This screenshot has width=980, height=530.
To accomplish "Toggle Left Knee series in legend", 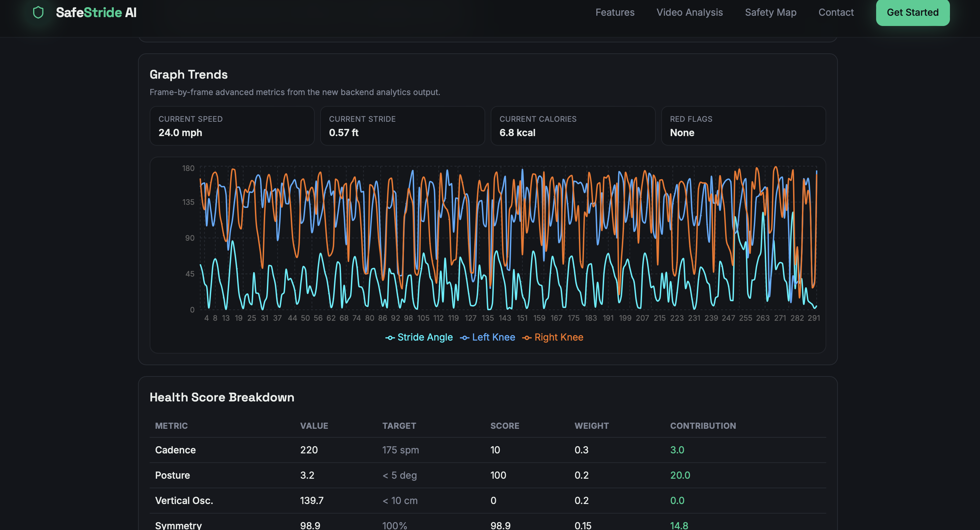I will click(487, 337).
